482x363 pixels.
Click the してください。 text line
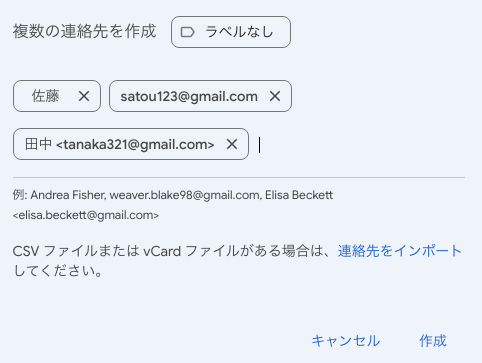pos(57,271)
